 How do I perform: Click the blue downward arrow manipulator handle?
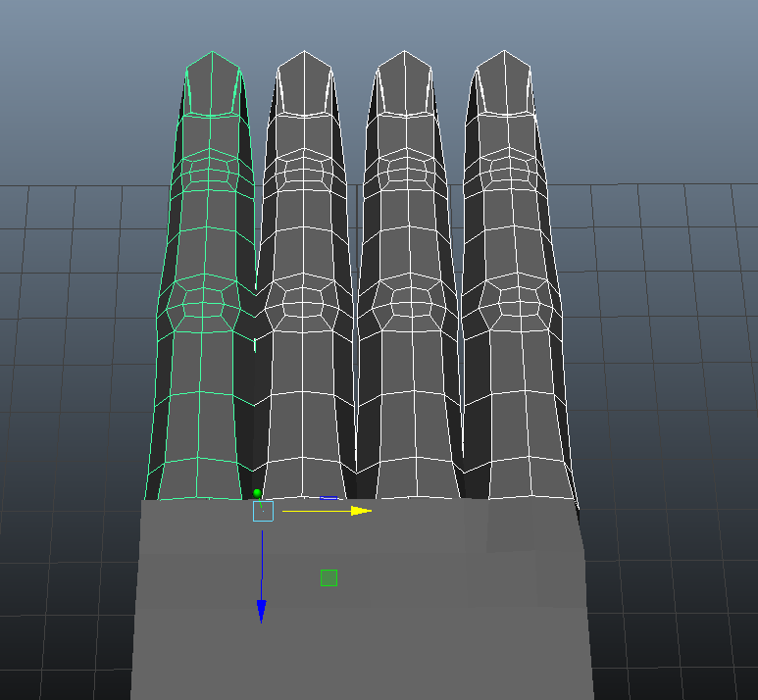261,609
